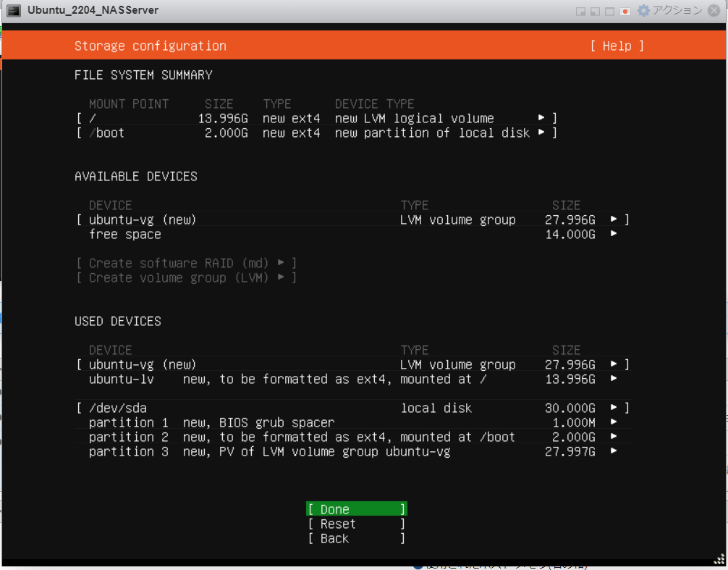Select the Back button
Image resolution: width=728 pixels, height=570 pixels.
point(357,538)
